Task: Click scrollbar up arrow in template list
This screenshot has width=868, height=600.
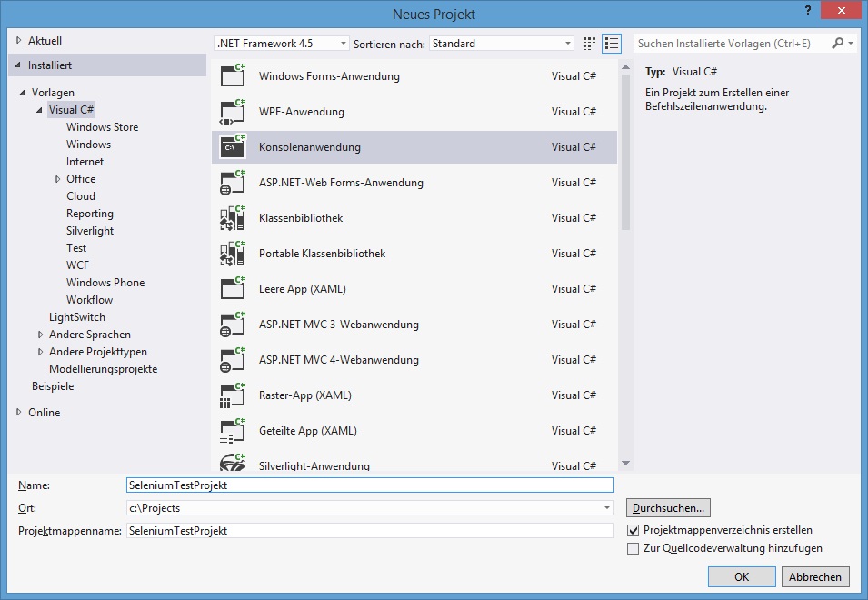Action: 625,67
